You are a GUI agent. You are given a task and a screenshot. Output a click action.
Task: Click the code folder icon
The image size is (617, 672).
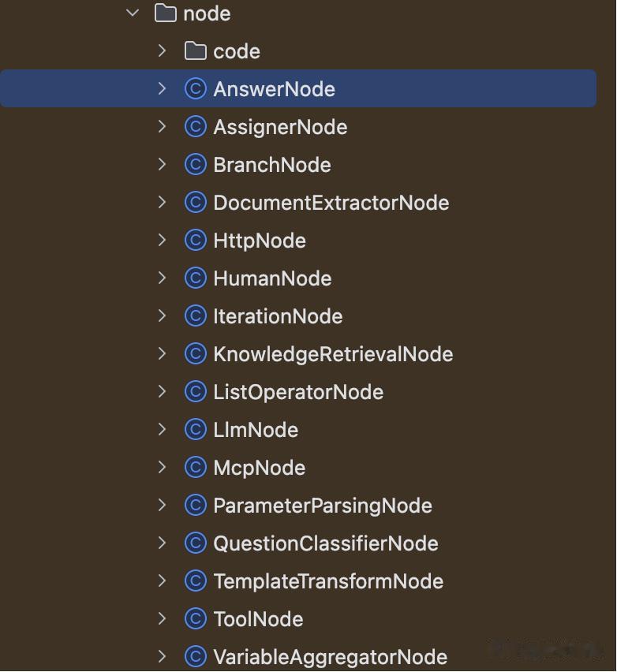pos(195,51)
